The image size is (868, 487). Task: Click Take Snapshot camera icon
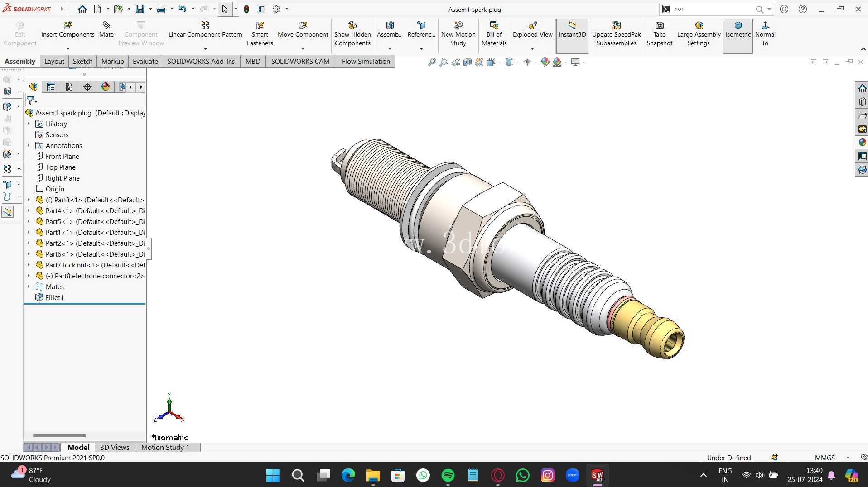pyautogui.click(x=660, y=25)
